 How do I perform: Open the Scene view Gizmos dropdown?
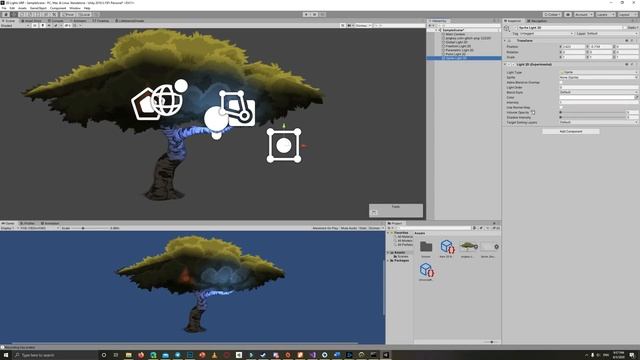pos(363,25)
